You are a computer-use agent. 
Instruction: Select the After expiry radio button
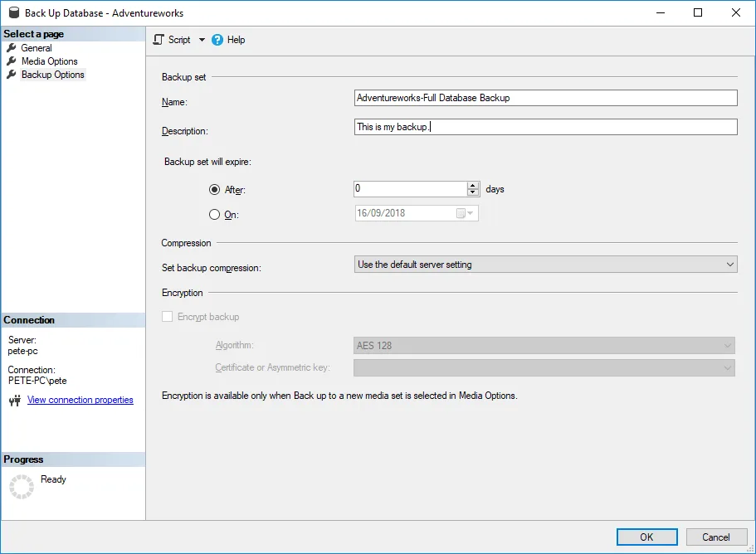[215, 190]
